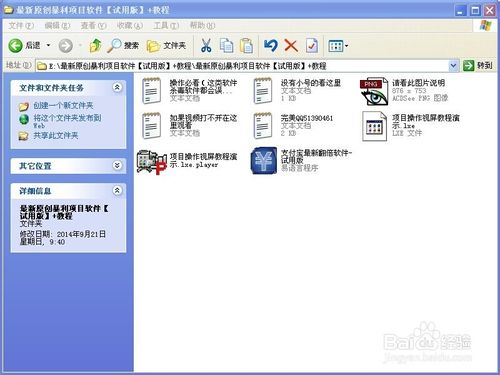The height and width of the screenshot is (375, 500).
Task: Select the 支付宝最新翻倍软件 yen icon
Action: point(264,161)
